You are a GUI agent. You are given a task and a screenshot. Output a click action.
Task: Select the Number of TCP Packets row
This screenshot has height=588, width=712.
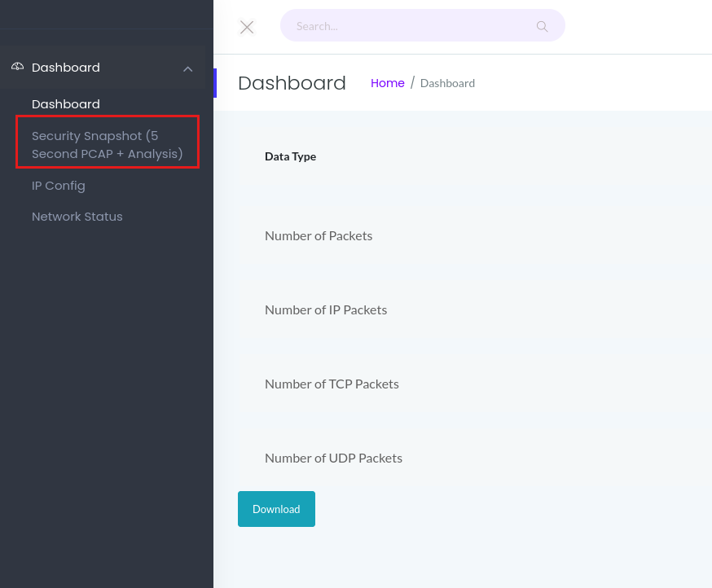click(332, 384)
